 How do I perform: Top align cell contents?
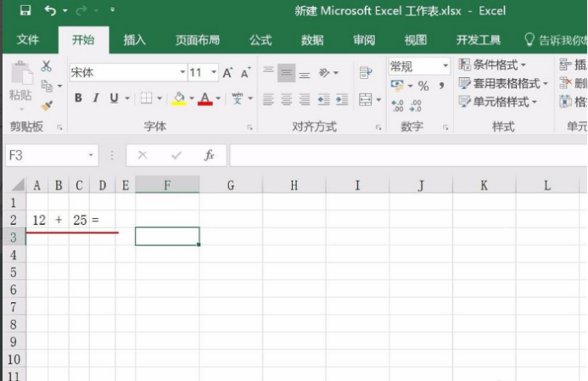pyautogui.click(x=268, y=72)
